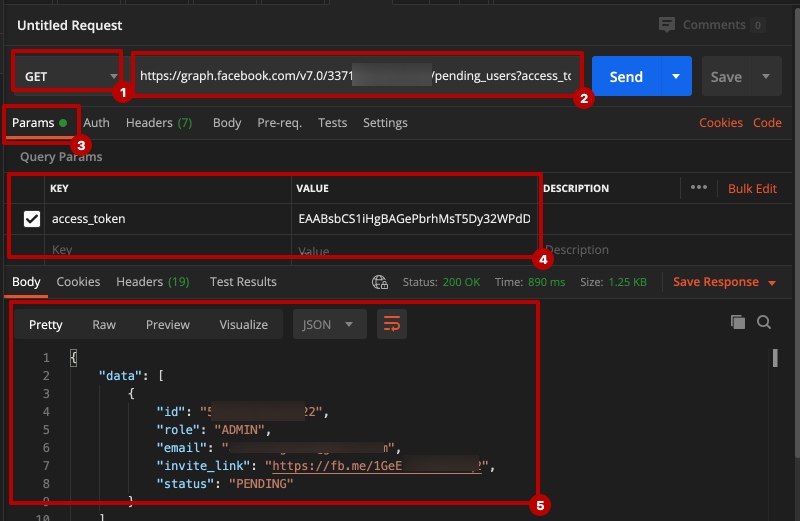Click the 200 OK status text
This screenshot has width=800, height=521.
[461, 282]
